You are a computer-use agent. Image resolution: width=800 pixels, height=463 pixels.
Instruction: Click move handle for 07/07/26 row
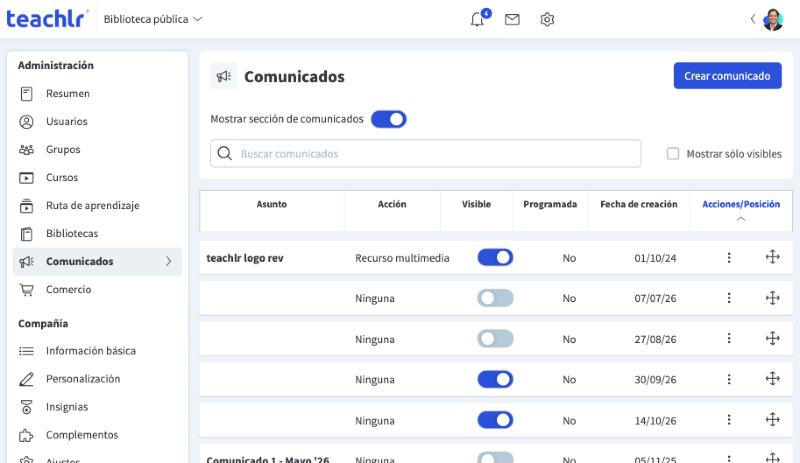772,298
